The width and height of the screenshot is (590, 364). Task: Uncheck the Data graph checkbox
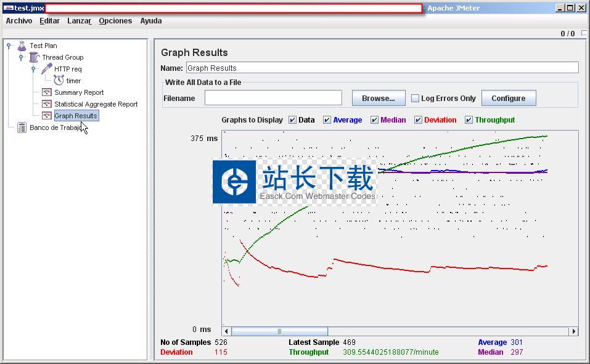click(x=293, y=120)
